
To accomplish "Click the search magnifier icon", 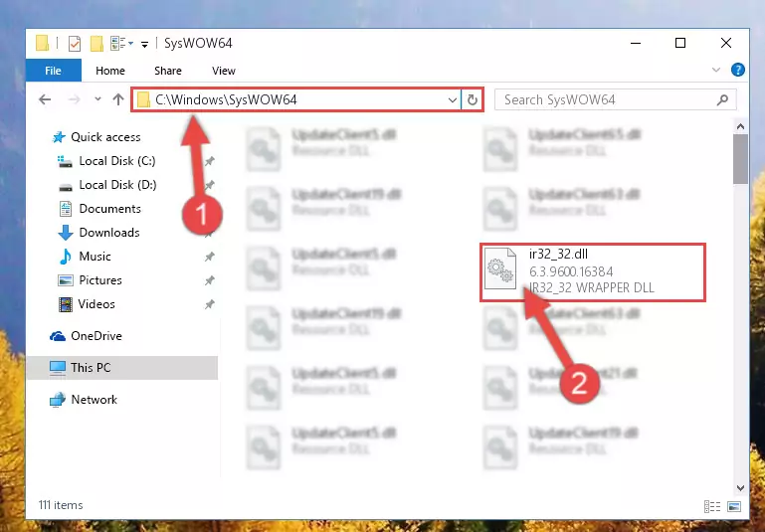I will (722, 100).
